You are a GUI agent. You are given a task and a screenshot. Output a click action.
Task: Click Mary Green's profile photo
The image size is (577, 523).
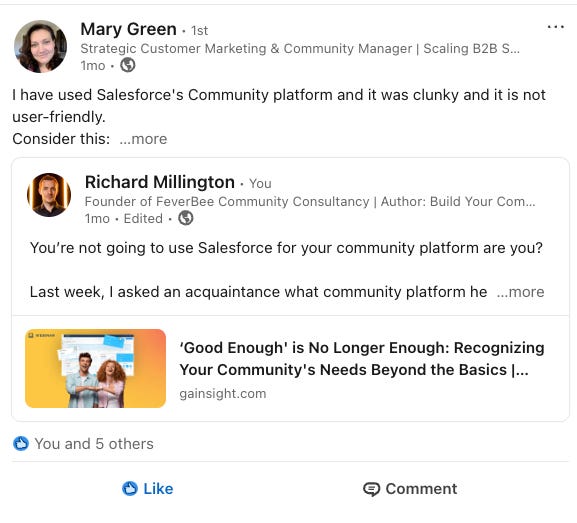coord(40,46)
